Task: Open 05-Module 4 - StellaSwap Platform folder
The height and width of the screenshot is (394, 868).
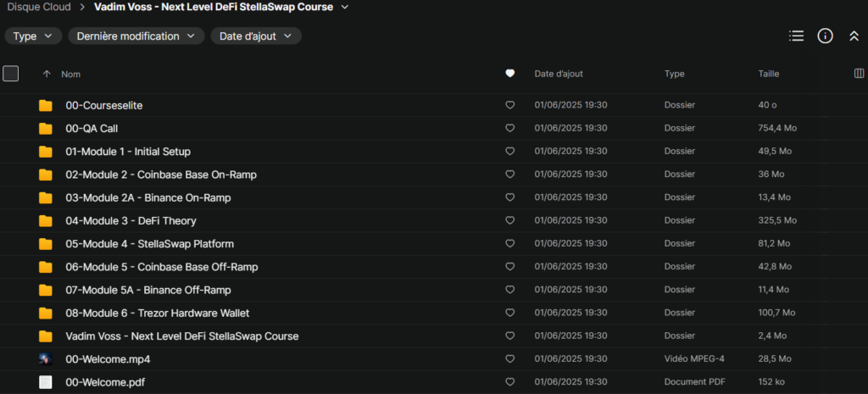Action: 149,244
